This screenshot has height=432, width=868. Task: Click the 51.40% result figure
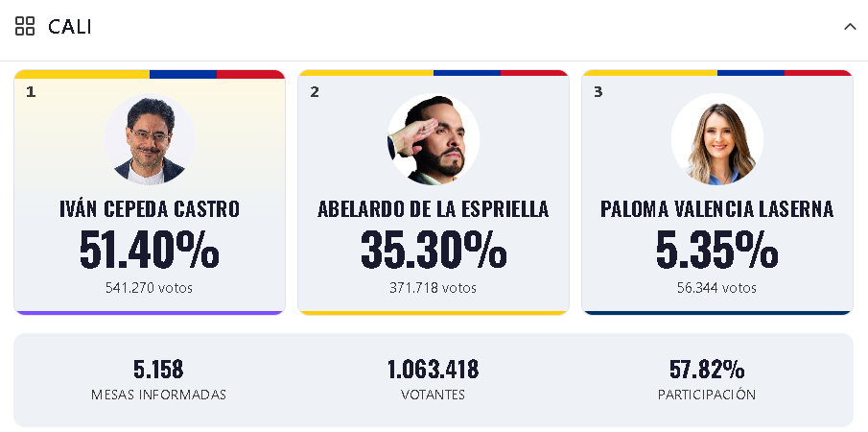coord(150,250)
